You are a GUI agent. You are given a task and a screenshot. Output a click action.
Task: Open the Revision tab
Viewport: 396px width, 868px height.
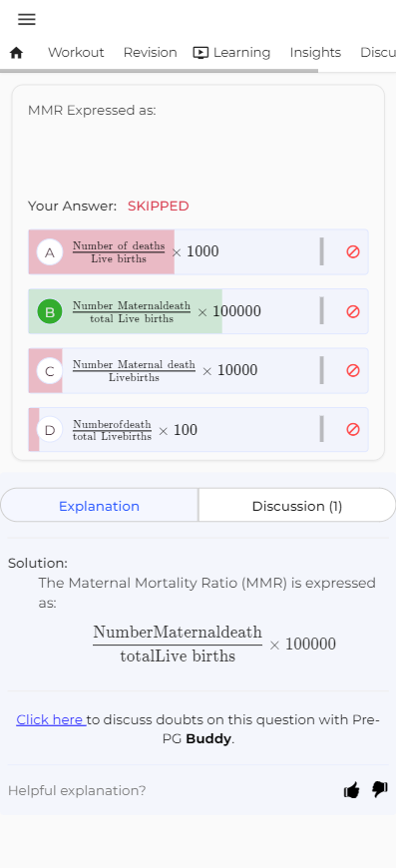pyautogui.click(x=150, y=53)
